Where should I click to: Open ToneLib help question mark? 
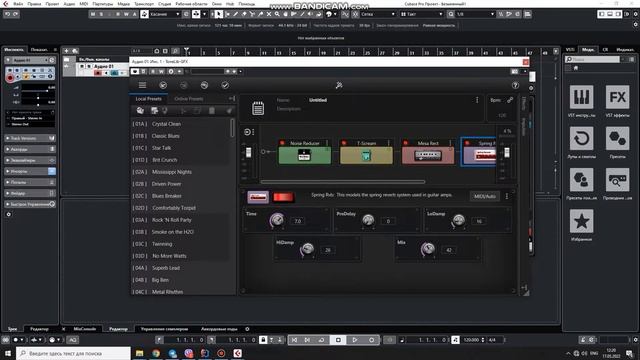(516, 85)
